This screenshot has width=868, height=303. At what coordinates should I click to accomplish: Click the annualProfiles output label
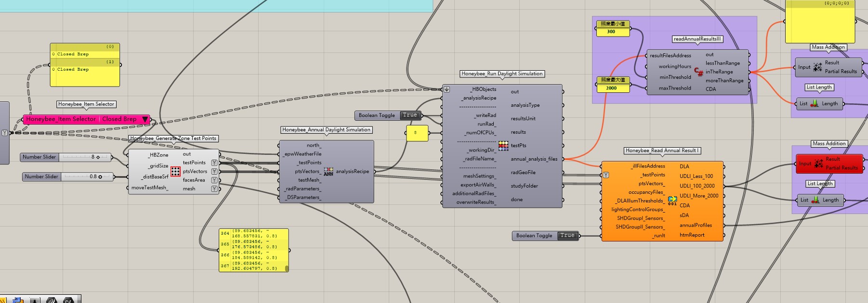pyautogui.click(x=696, y=225)
